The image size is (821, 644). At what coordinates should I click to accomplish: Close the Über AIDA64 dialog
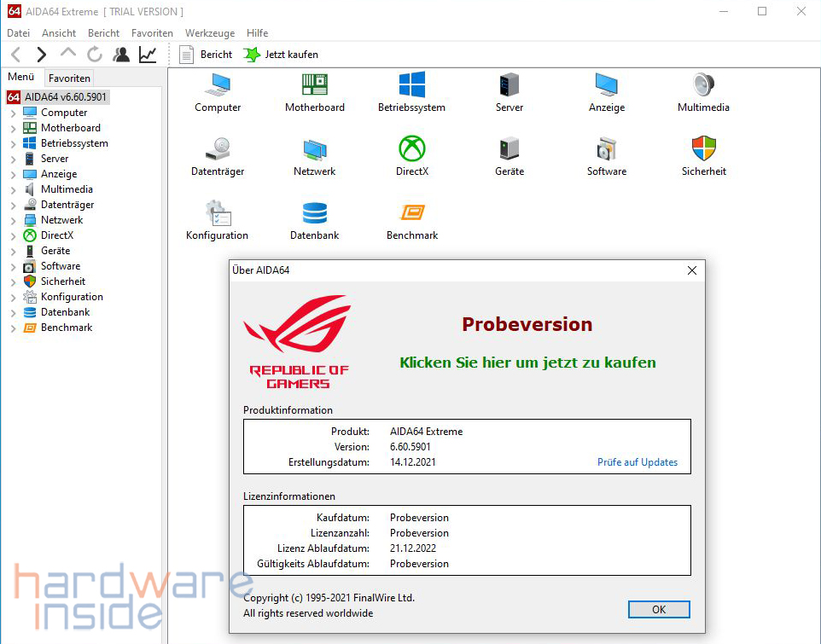click(x=691, y=270)
